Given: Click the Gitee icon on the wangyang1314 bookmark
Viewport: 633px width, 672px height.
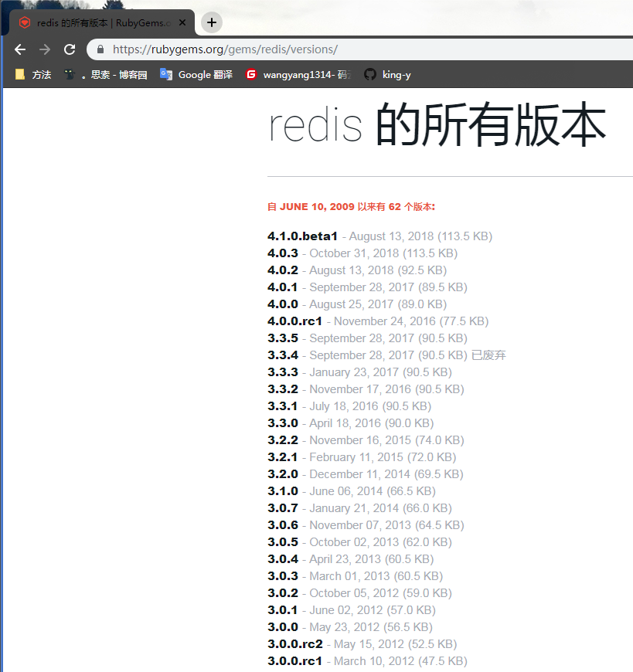Looking at the screenshot, I should pos(251,74).
